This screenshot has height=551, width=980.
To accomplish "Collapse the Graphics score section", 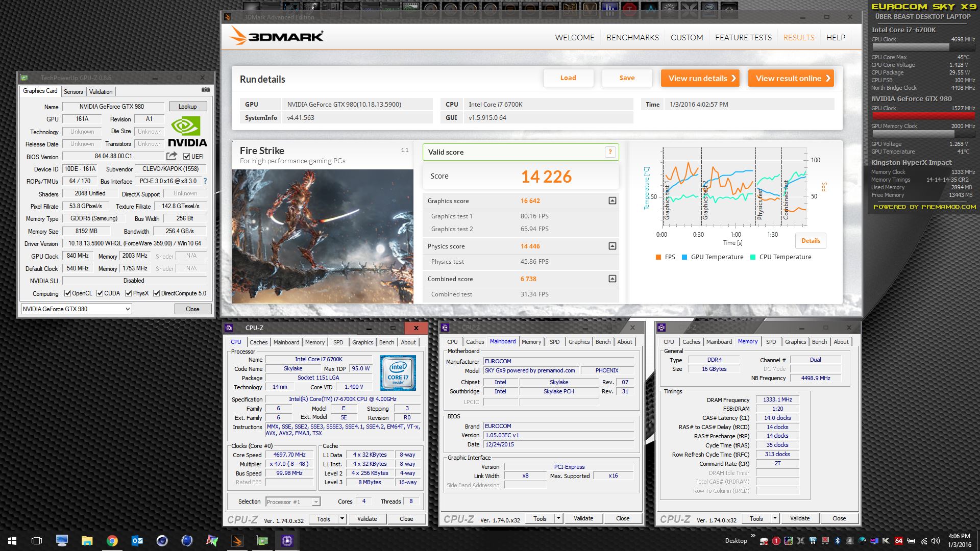I will 612,201.
